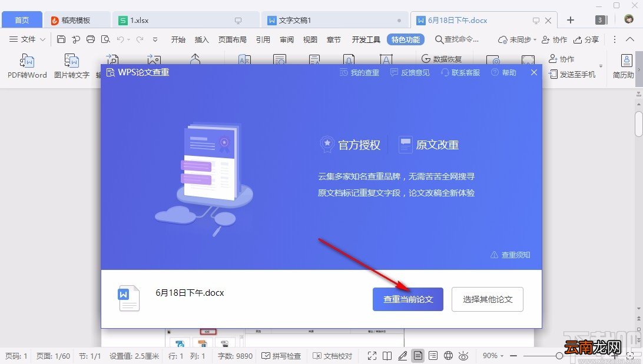Expand the 文件 dropdown chevron

[42, 39]
